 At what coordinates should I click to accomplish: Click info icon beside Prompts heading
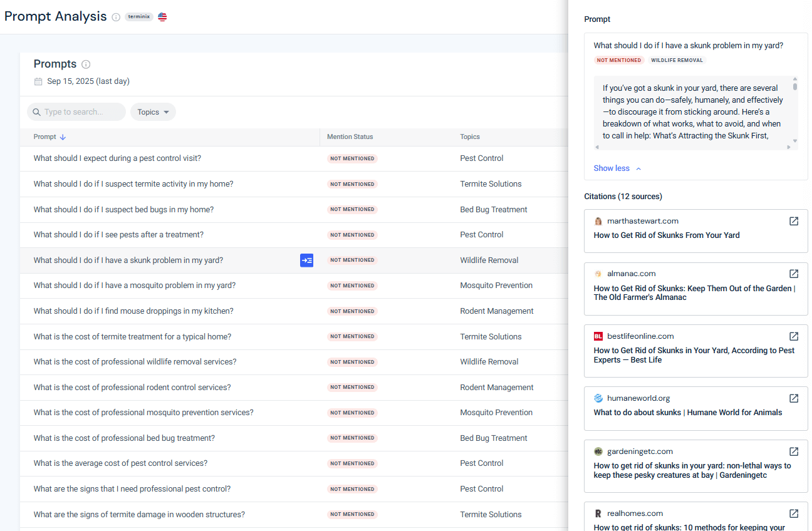(86, 64)
